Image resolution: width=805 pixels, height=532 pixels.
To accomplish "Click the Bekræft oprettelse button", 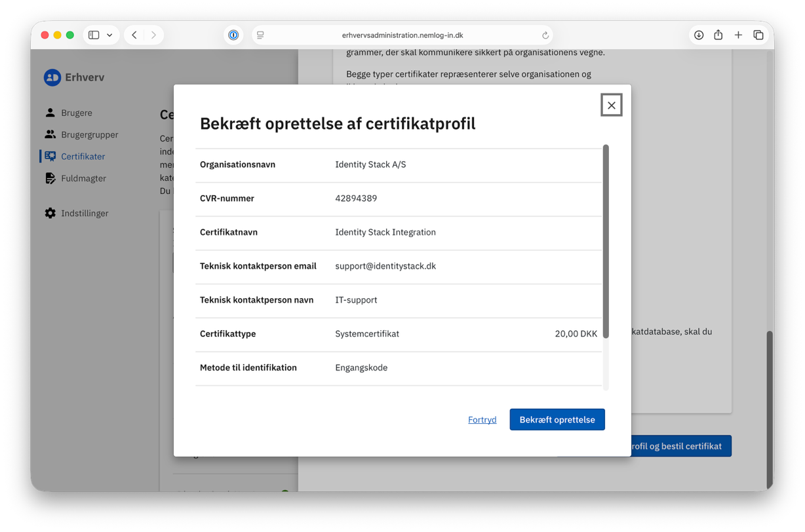I will point(557,419).
